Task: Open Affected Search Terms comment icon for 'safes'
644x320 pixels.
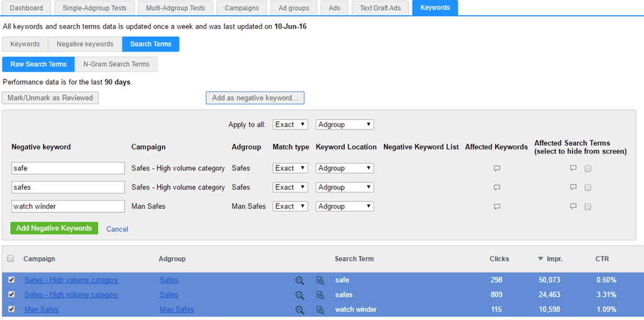Action: pyautogui.click(x=573, y=187)
